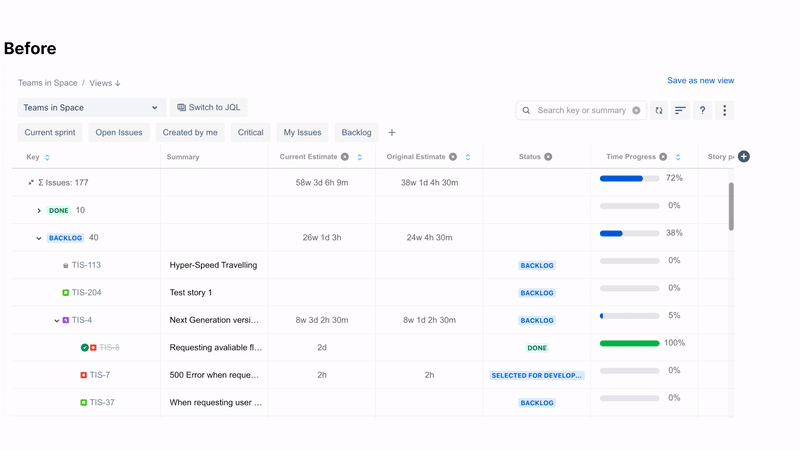
Task: Click the Hyper-Speed Travelling summary cell
Action: tap(213, 265)
